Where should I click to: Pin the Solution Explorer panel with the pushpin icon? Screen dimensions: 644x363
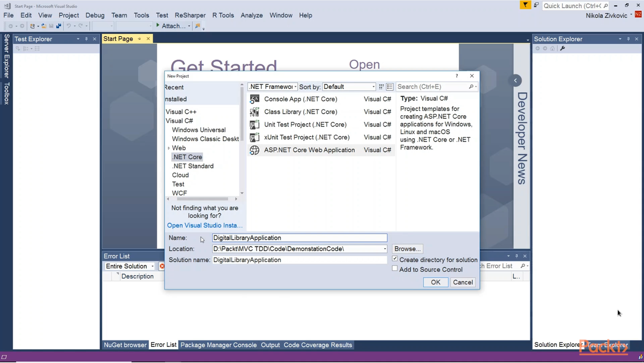point(628,39)
